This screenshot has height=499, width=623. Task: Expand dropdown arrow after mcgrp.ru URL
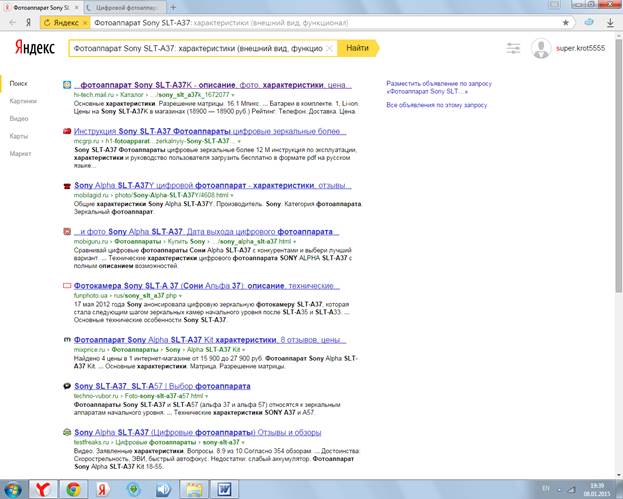pyautogui.click(x=239, y=141)
